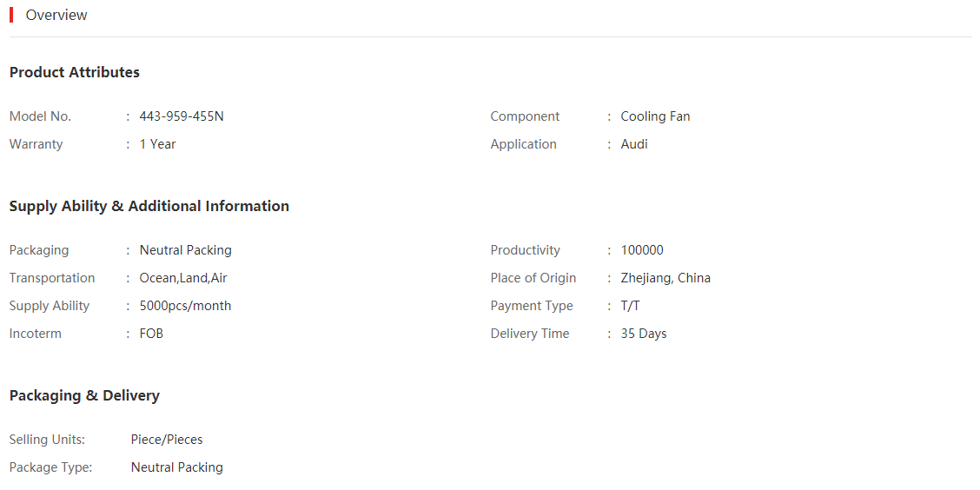Click the Place of Origin label
980x490 pixels.
[533, 278]
